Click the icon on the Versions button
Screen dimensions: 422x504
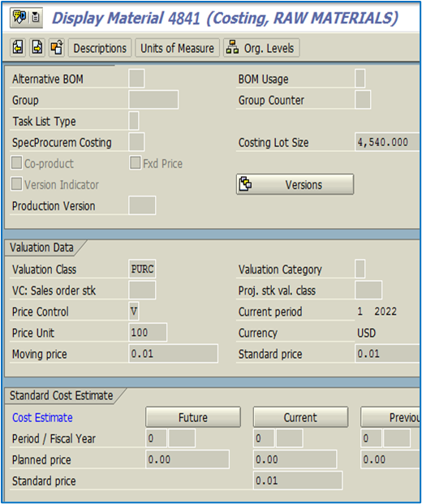click(246, 184)
